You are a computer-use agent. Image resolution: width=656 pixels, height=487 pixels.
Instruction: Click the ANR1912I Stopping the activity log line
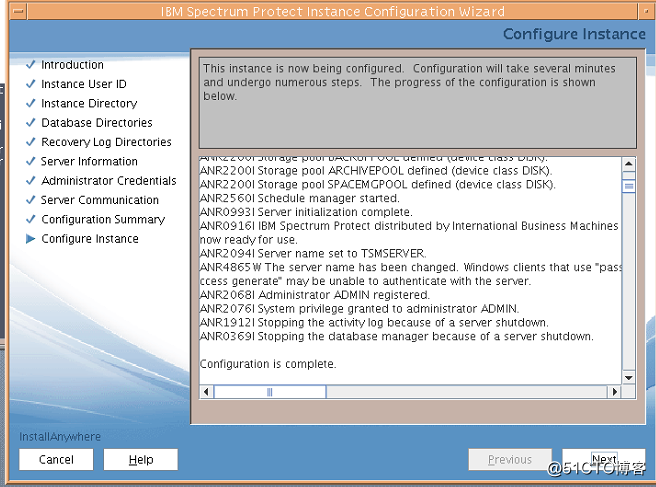click(374, 323)
